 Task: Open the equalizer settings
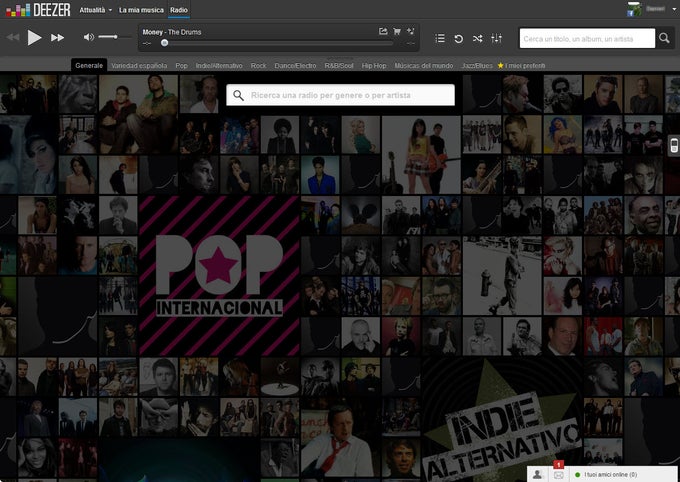(x=497, y=39)
